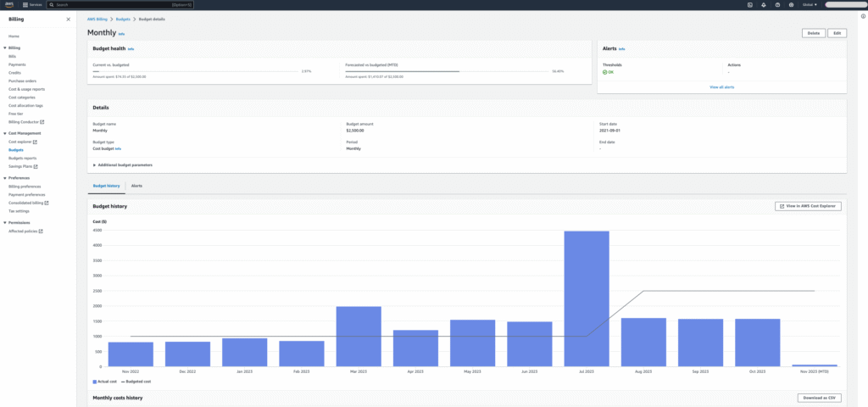Click AWS Billing breadcrumb link

[x=97, y=19]
